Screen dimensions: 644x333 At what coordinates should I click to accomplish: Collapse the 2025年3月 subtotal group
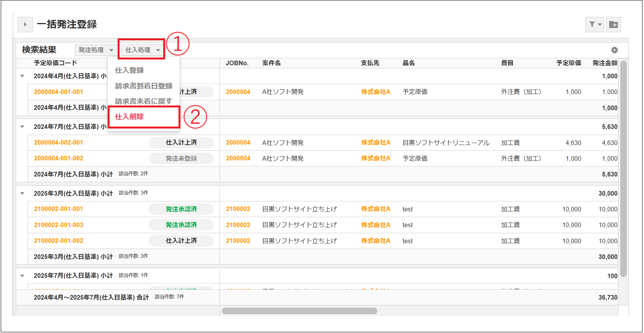tap(22, 193)
